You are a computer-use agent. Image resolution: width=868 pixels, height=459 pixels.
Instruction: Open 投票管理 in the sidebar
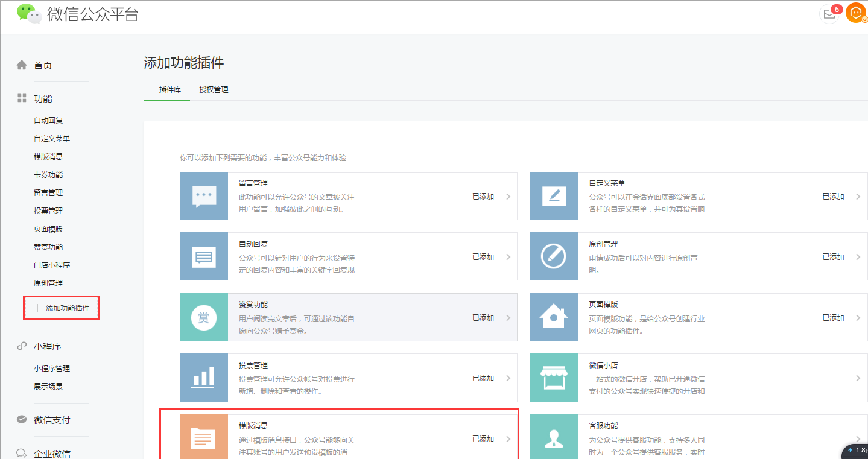pos(48,211)
